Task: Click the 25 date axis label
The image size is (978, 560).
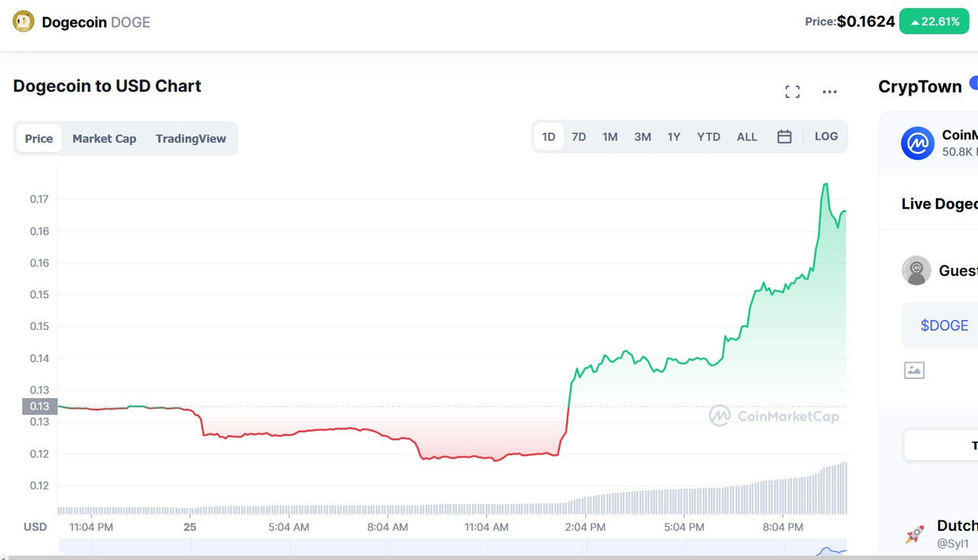Action: point(189,527)
